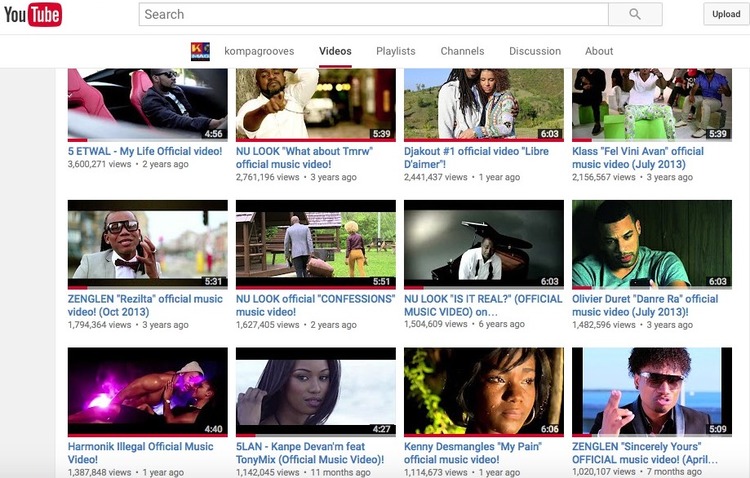Open the kompagrooves channel home

click(259, 51)
